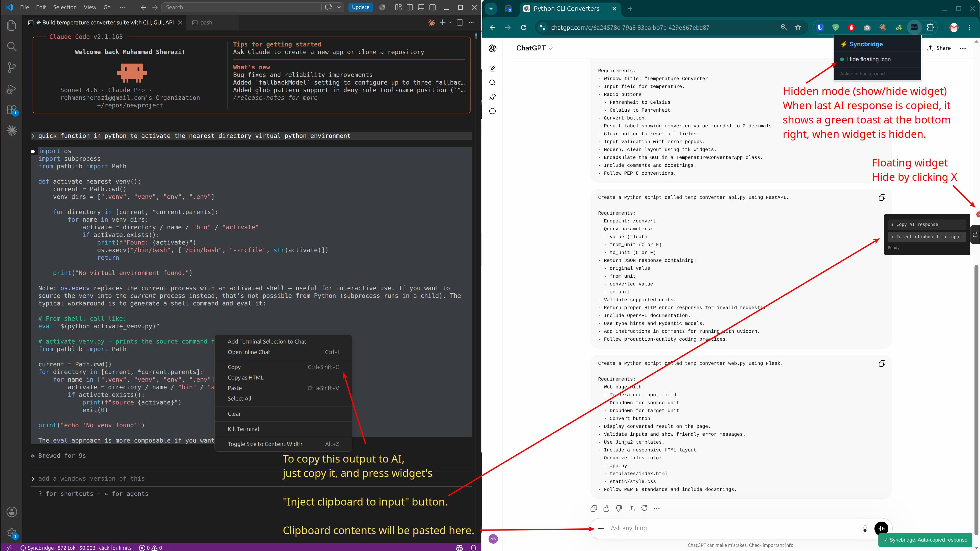The image size is (980, 551).
Task: Share the ChatGPT conversation
Action: point(939,48)
